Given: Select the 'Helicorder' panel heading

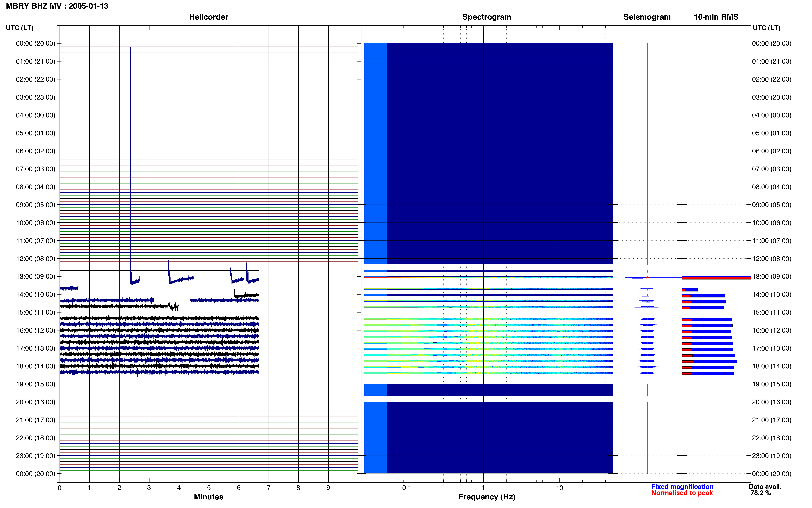Looking at the screenshot, I should click(209, 17).
